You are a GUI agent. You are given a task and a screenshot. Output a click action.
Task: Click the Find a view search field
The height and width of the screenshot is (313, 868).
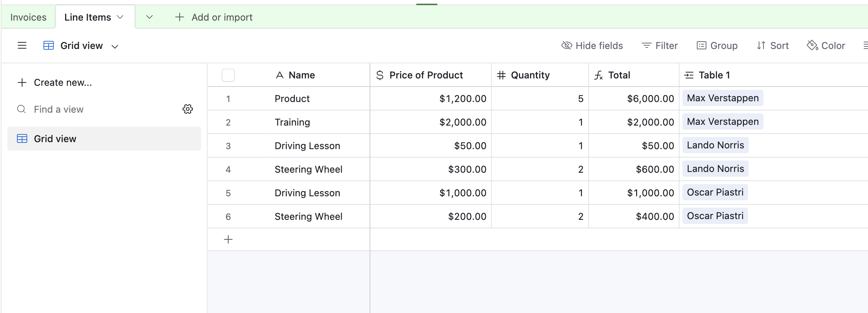tap(96, 109)
